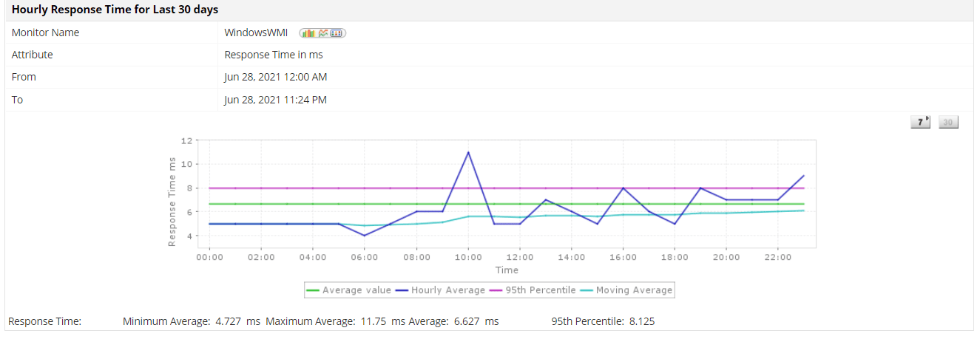Select the Hourly Average legend entry
Viewport: 980px width, 339px height.
pos(448,290)
